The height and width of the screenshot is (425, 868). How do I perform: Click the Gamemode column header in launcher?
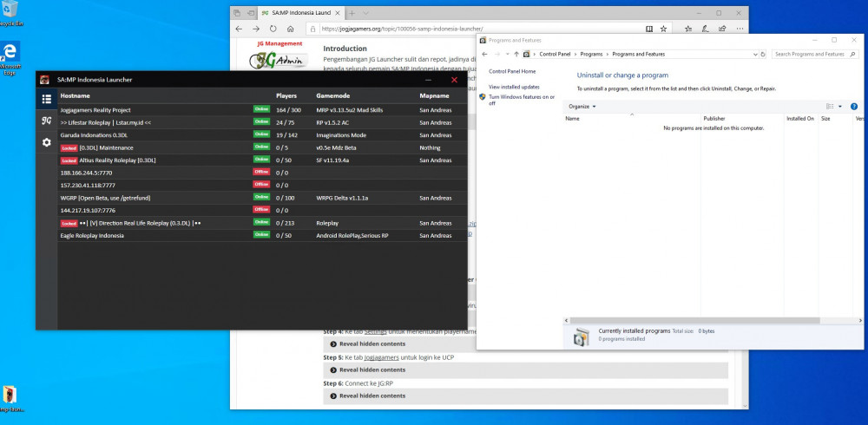(x=332, y=95)
